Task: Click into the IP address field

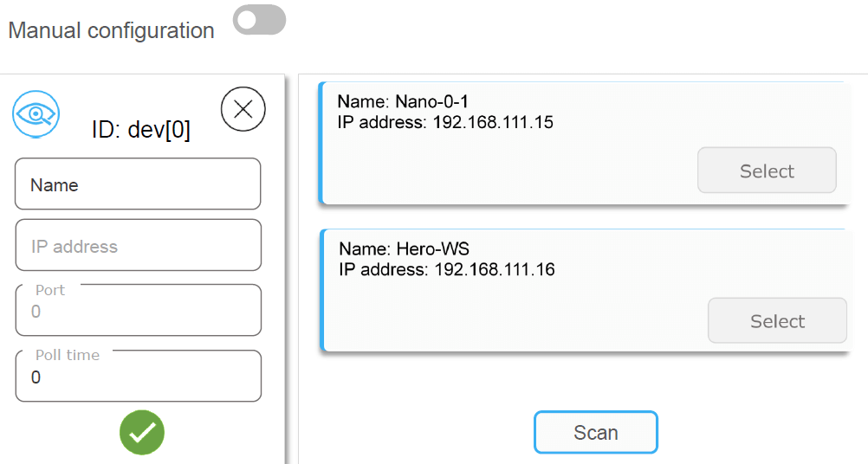Action: click(138, 246)
